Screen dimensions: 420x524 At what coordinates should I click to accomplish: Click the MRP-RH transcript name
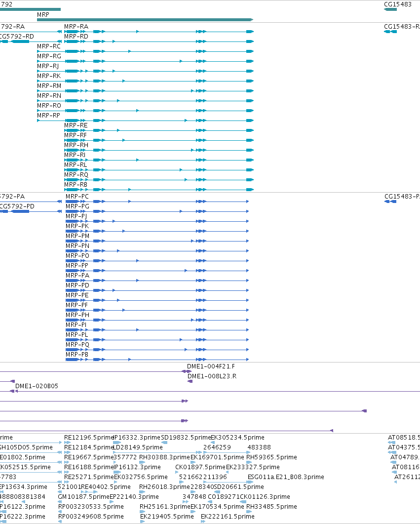point(76,145)
